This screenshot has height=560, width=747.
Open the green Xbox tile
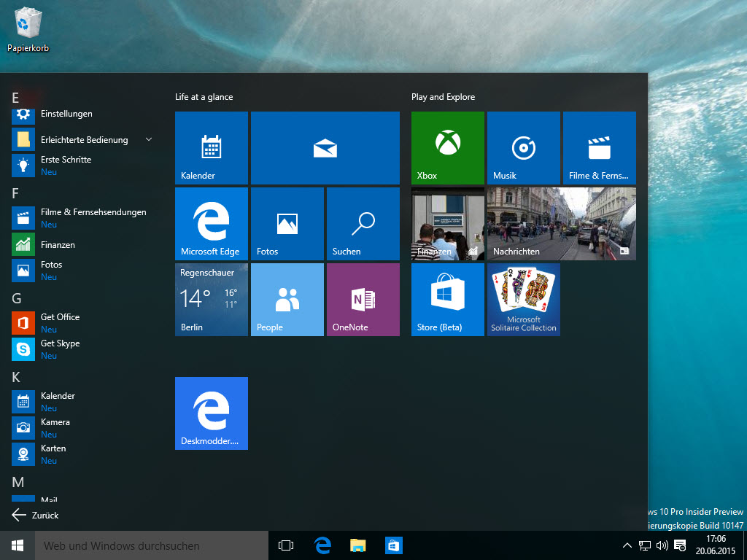pos(447,147)
